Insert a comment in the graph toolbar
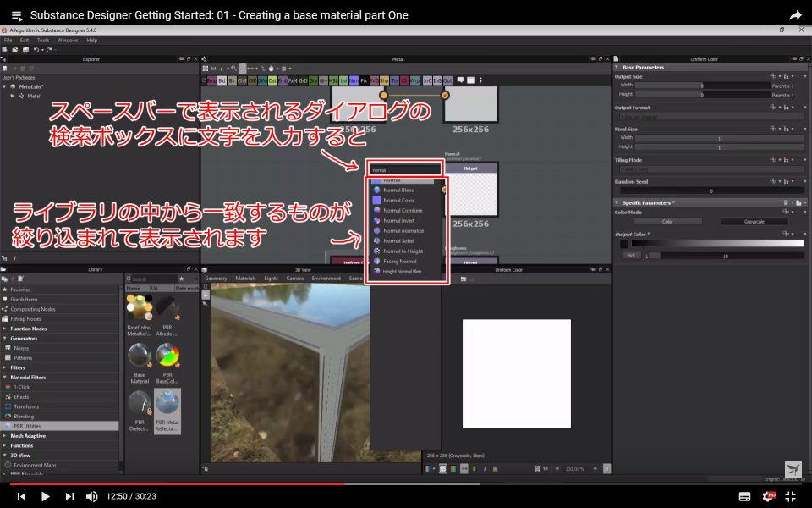Viewport: 812px width, 508px height. (460, 80)
